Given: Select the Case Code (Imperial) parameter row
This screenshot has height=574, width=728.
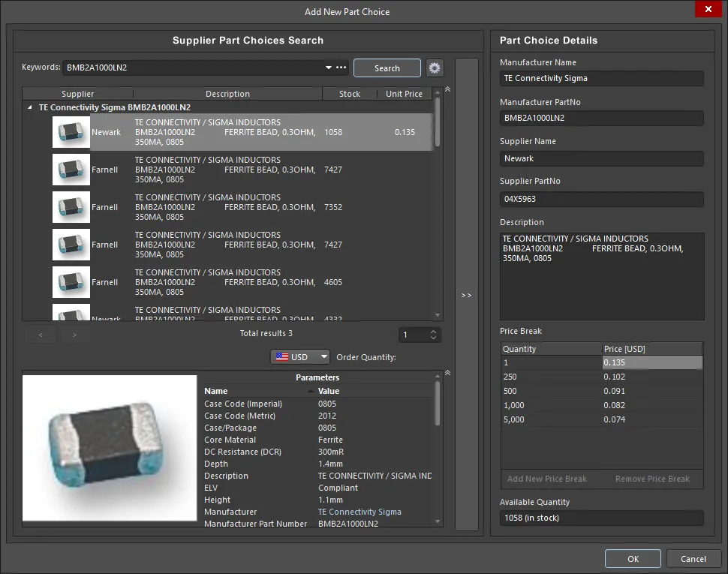Looking at the screenshot, I should (317, 404).
